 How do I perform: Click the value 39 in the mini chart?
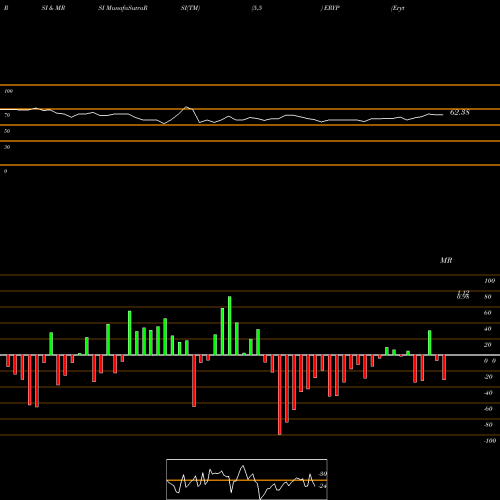pyautogui.click(x=323, y=474)
